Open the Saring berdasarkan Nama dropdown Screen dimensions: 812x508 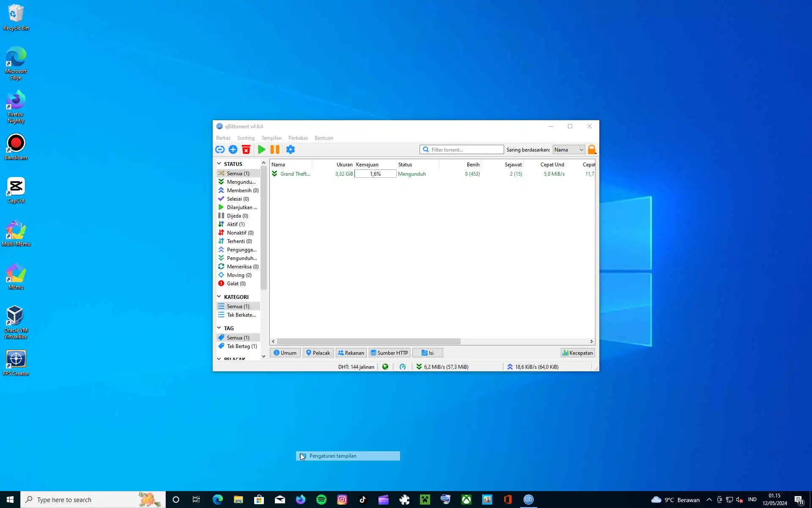click(x=568, y=149)
